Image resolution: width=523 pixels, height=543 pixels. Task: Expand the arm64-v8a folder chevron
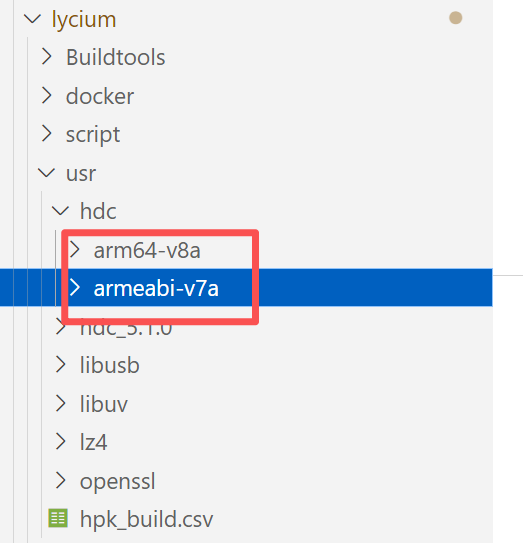tap(74, 250)
